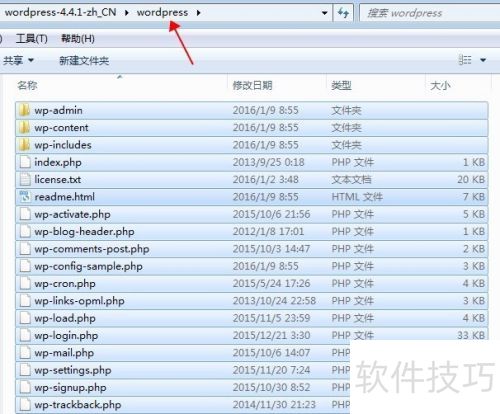Viewport: 500px width, 414px height.
Task: Open the view options dropdown arrow
Action: [483, 60]
